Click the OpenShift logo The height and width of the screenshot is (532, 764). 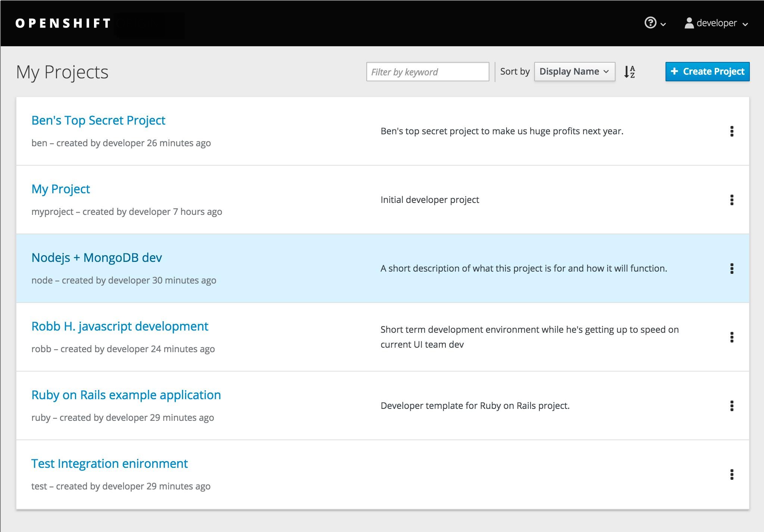63,23
